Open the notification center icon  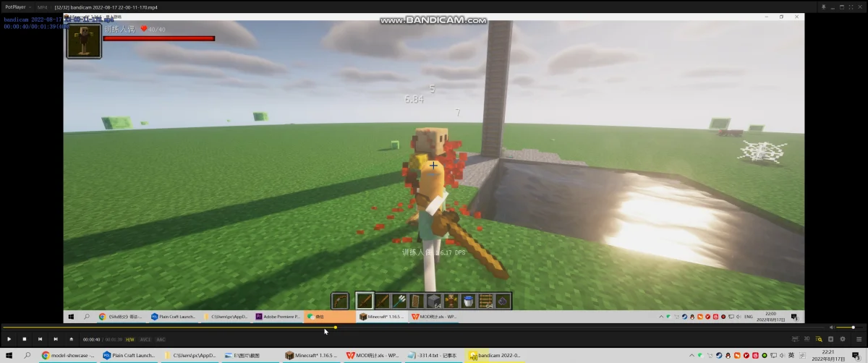tap(857, 356)
